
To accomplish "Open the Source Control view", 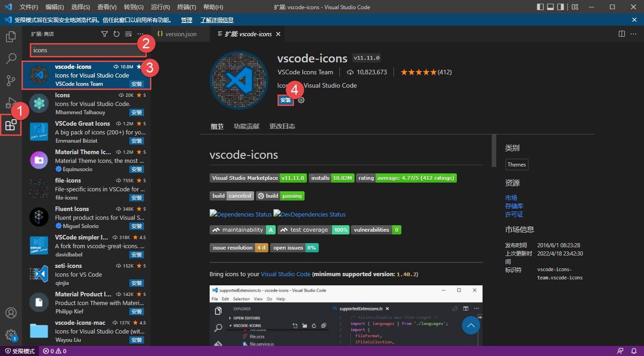I will 11,80.
